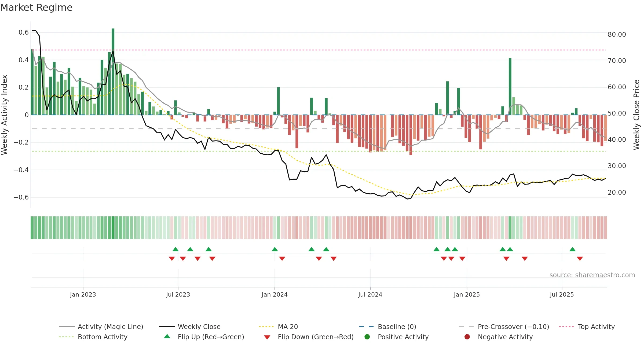Screen dimensions: 644x362
Task: Toggle the Bottom Activity legend entry
Action: click(x=93, y=337)
